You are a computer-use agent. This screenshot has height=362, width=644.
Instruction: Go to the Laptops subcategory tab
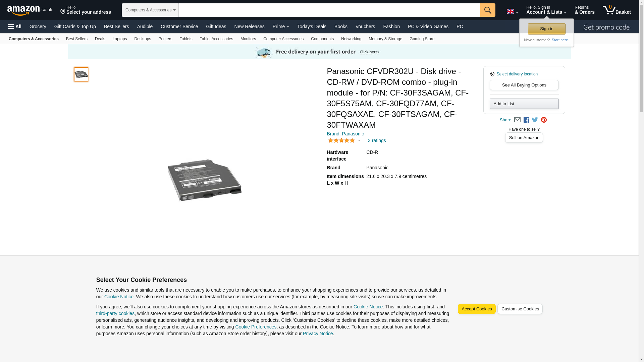coord(120,39)
